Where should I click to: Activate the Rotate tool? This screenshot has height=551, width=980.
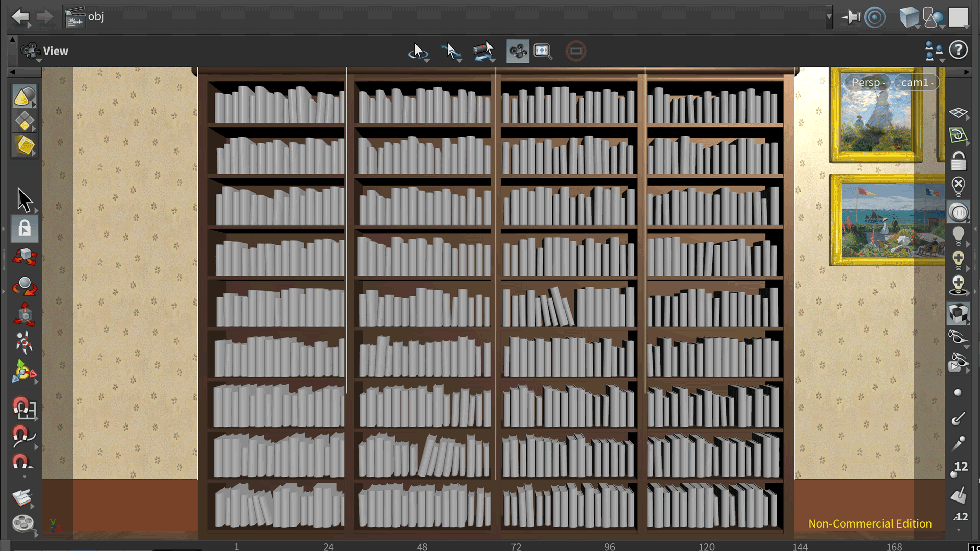[24, 286]
